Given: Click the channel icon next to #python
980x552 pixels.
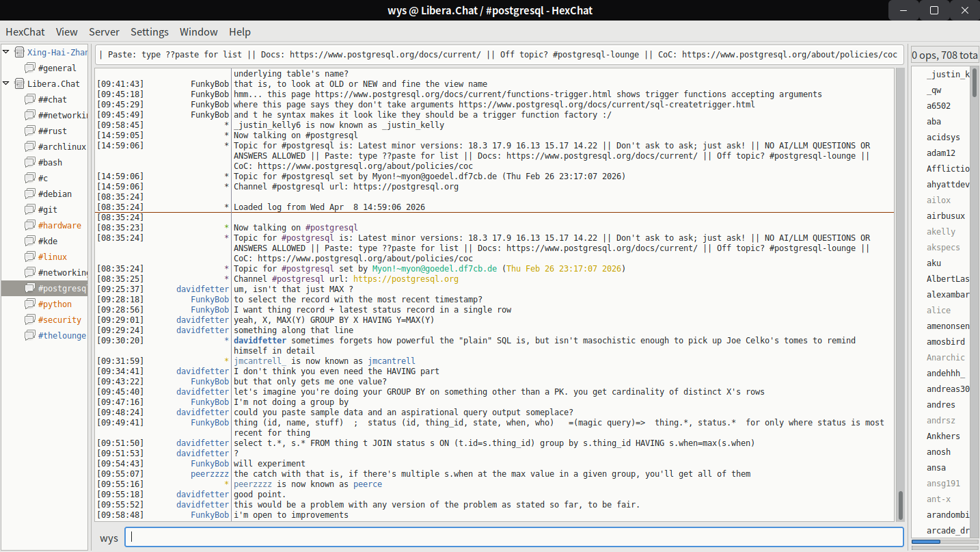Looking at the screenshot, I should [x=29, y=304].
